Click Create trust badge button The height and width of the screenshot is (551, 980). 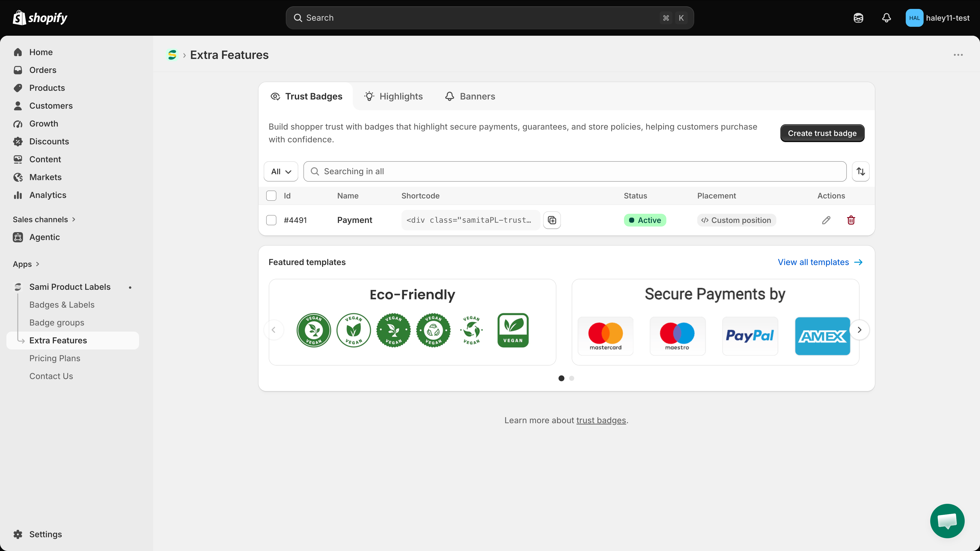(x=822, y=133)
